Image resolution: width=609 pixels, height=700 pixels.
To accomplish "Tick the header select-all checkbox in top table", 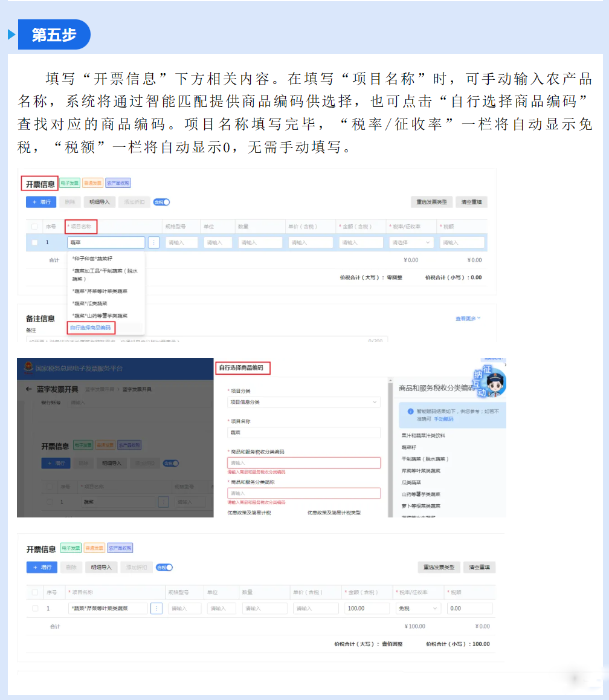I will click(x=34, y=227).
